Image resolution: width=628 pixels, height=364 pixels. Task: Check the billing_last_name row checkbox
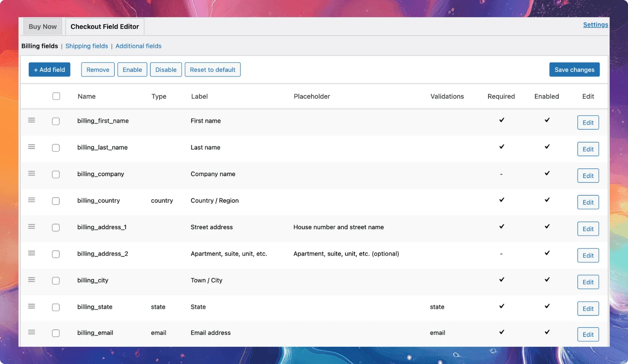pos(56,148)
